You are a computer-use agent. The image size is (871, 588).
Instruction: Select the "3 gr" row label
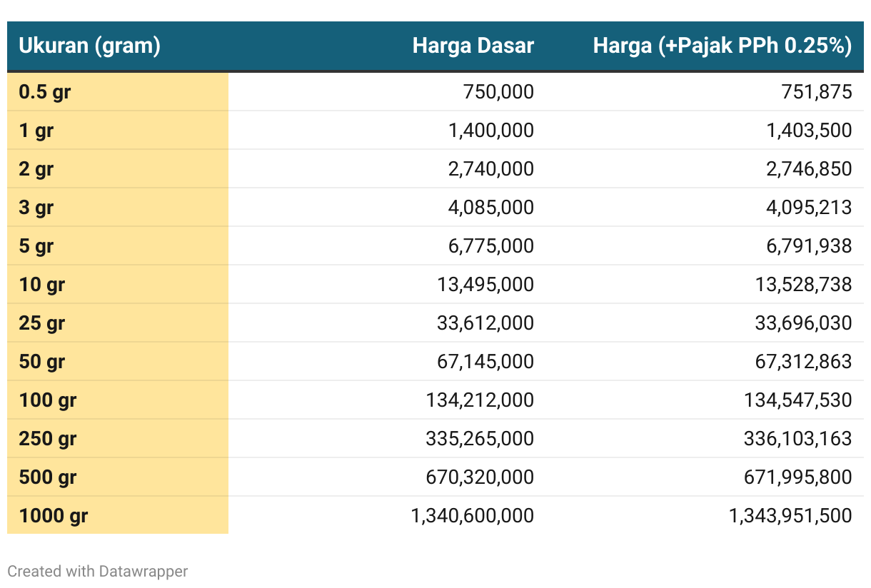(36, 208)
